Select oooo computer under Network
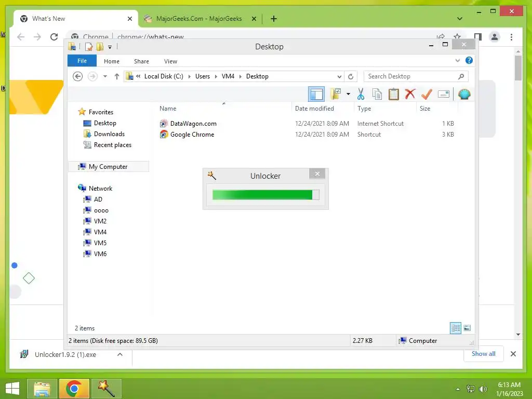 [101, 210]
